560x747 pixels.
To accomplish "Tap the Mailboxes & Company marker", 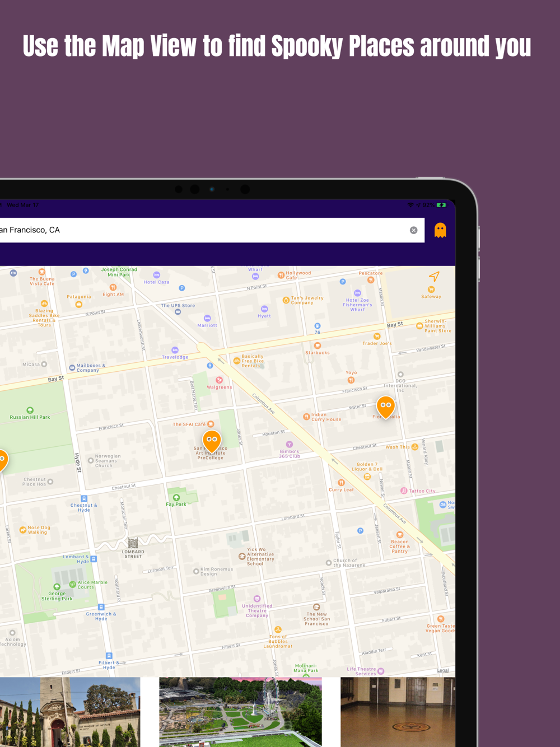I will click(72, 368).
